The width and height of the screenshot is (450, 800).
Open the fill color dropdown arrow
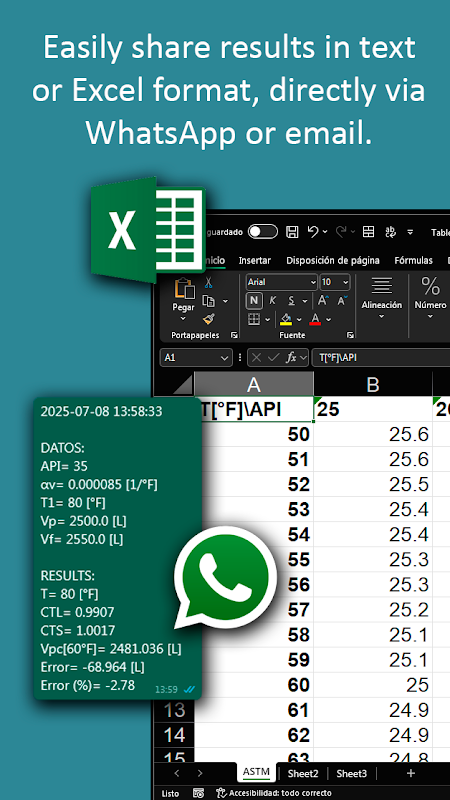(299, 320)
